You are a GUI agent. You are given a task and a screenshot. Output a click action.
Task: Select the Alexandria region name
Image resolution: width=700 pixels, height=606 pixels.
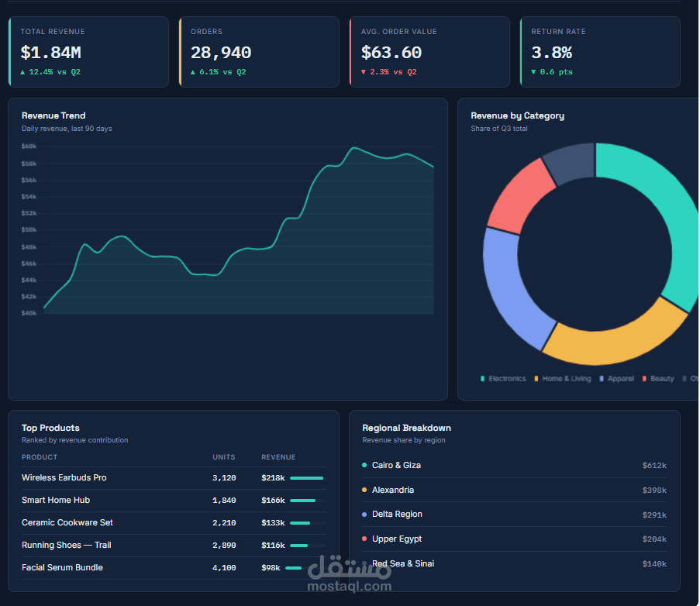point(393,490)
